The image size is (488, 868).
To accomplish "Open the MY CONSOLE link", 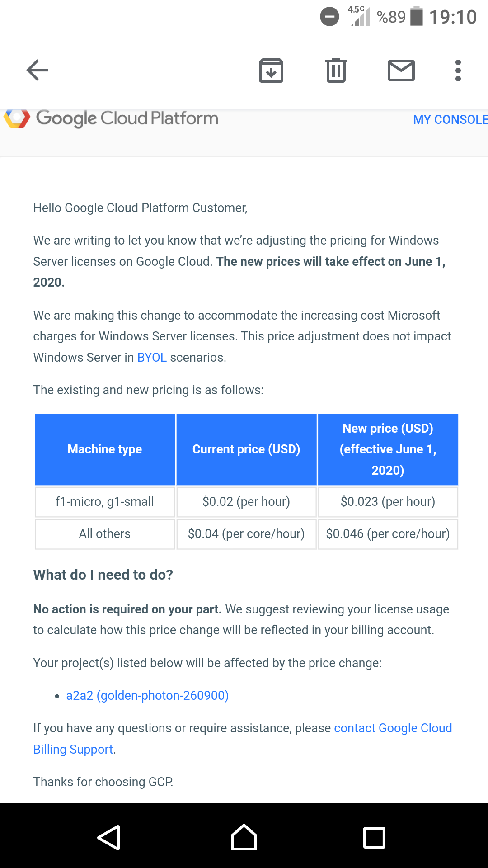I will pos(450,120).
